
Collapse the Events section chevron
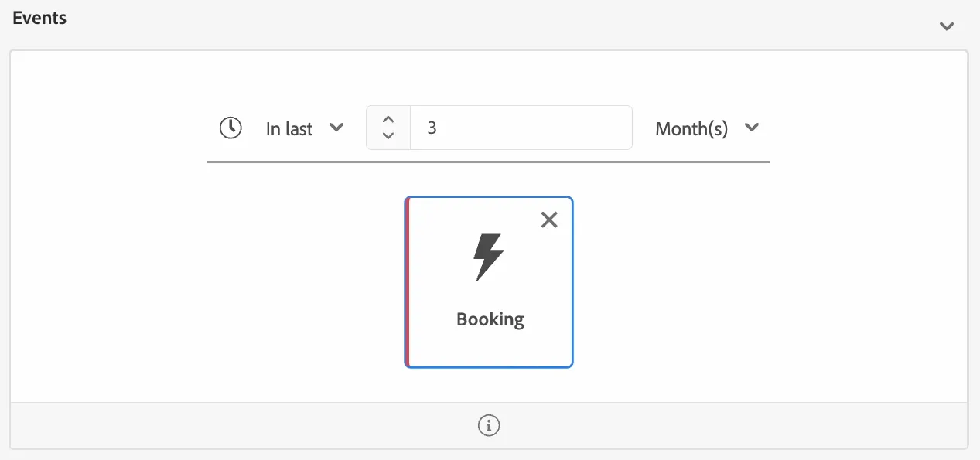946,26
